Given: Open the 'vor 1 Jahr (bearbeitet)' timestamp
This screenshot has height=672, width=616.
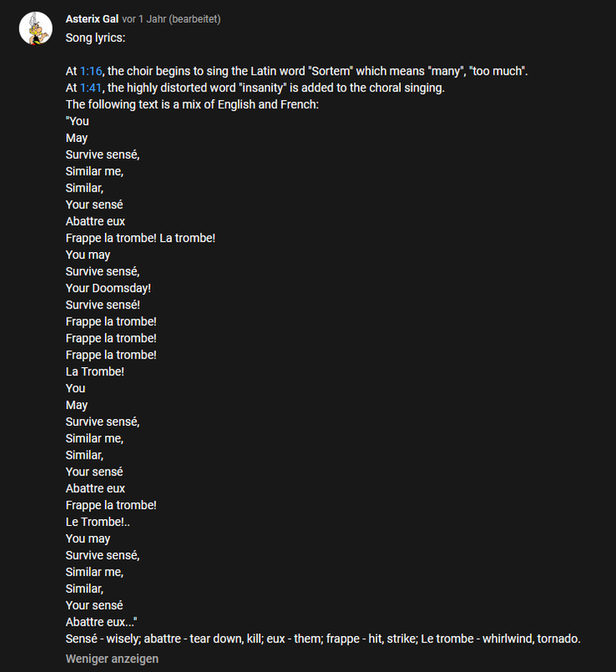Looking at the screenshot, I should (x=171, y=19).
